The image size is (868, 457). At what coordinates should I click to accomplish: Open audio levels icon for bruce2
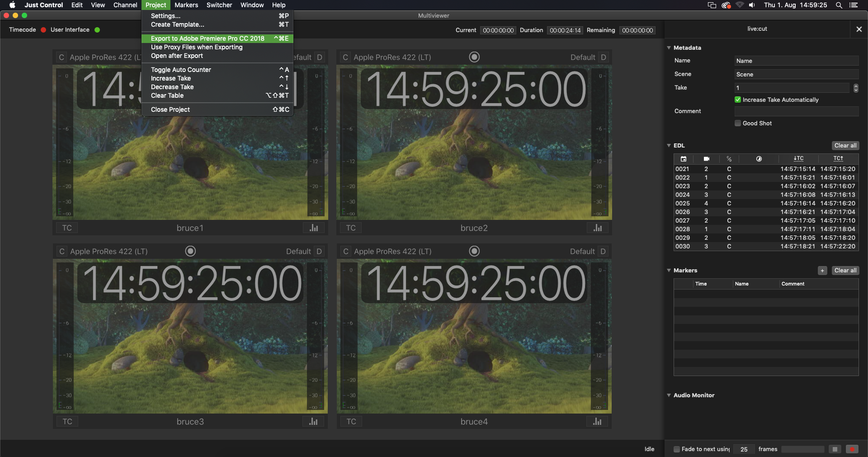pos(598,228)
